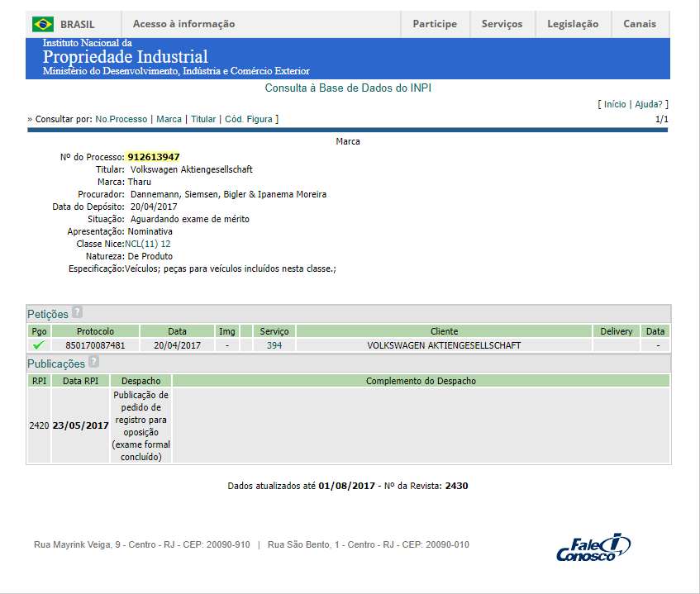This screenshot has width=700, height=594.
Task: Click the Marca value Tharu
Action: pos(140,182)
